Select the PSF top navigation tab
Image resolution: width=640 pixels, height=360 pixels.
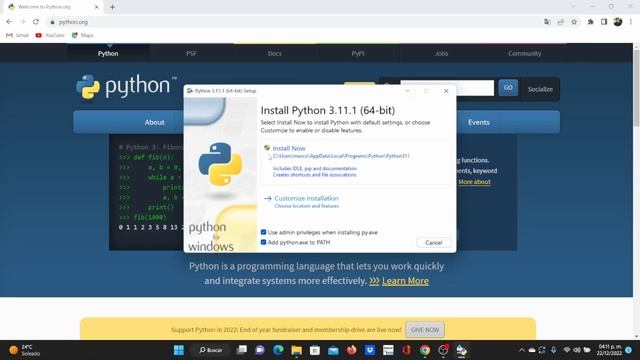pyautogui.click(x=191, y=53)
